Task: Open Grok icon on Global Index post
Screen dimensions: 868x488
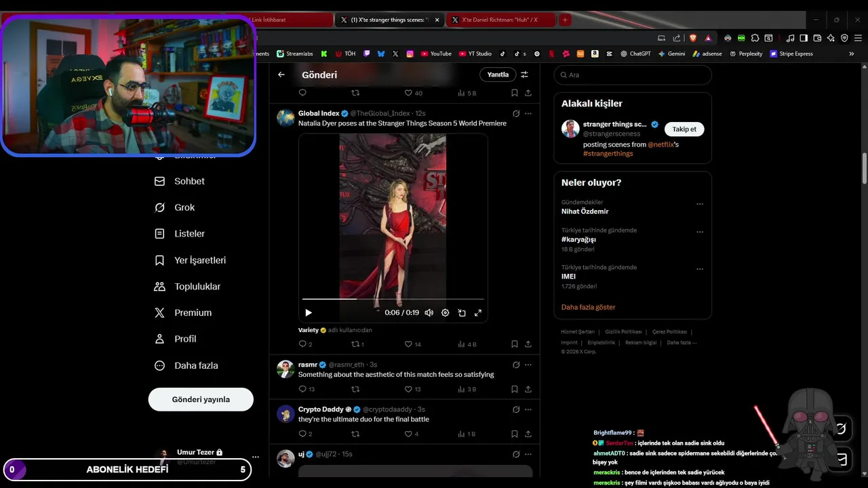Action: pyautogui.click(x=516, y=113)
